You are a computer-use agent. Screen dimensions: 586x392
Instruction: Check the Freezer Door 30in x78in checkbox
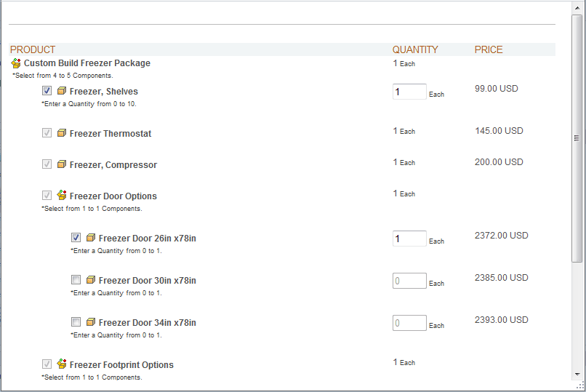76,279
